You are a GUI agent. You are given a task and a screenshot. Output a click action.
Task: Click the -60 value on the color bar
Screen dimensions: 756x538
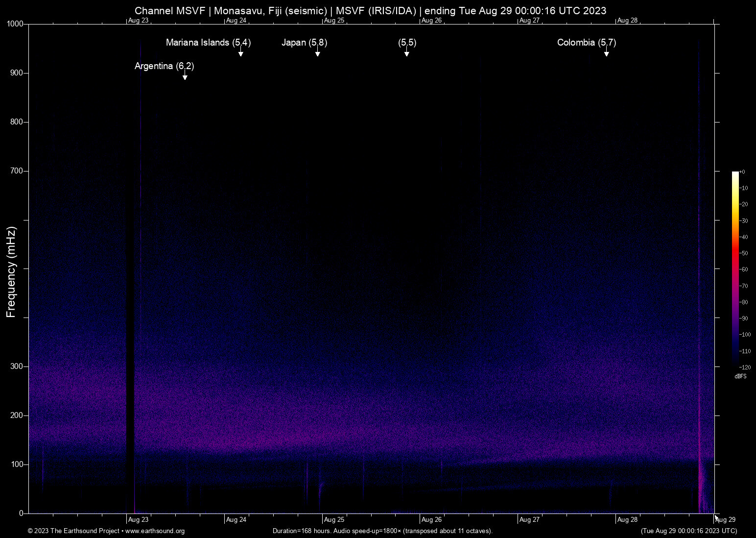tap(743, 269)
